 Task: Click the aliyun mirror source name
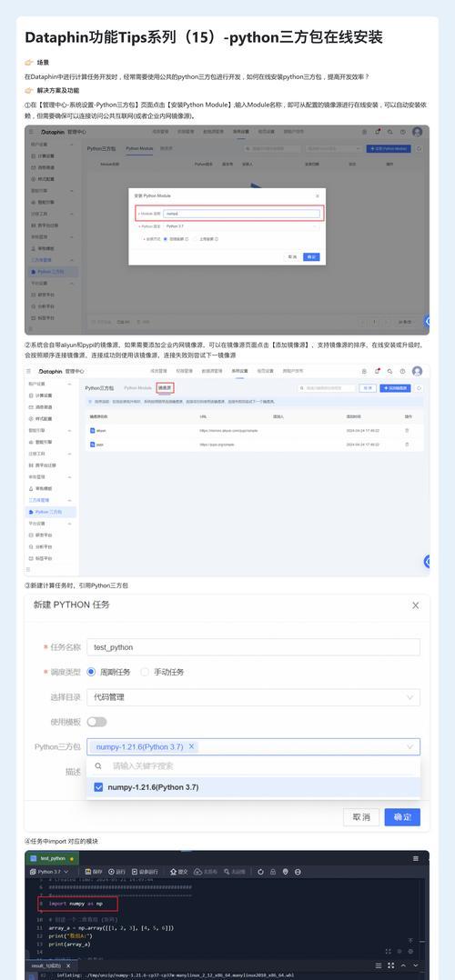click(x=102, y=431)
